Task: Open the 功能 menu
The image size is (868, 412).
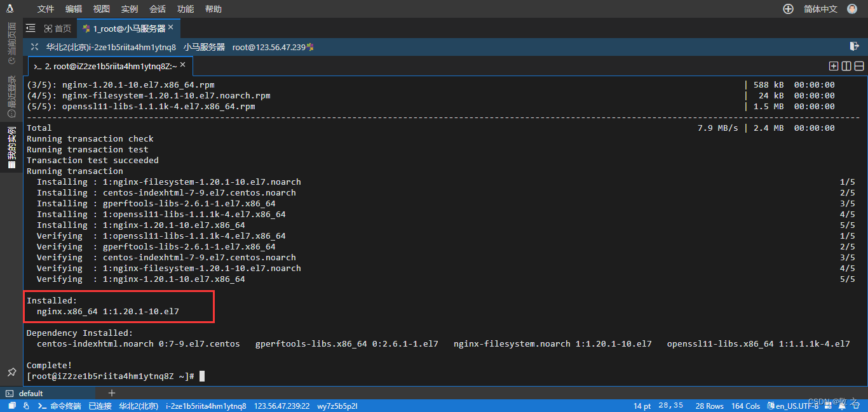Action: point(186,9)
